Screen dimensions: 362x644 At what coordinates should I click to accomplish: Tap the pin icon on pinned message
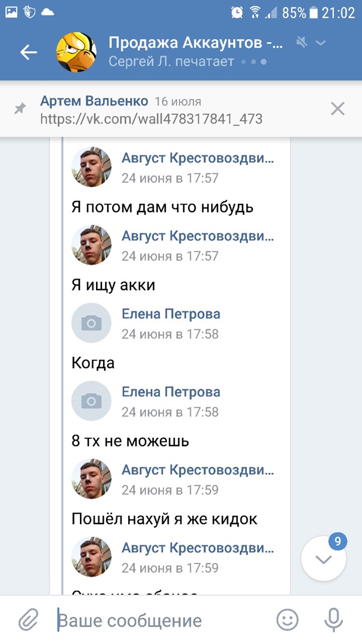tap(21, 109)
